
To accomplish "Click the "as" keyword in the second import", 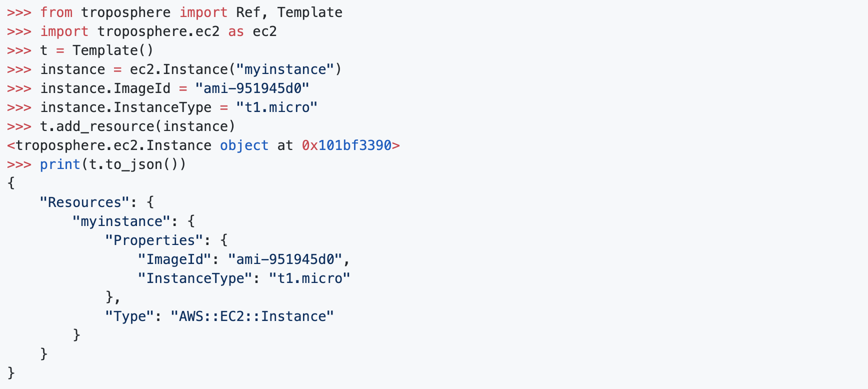I will tap(236, 31).
